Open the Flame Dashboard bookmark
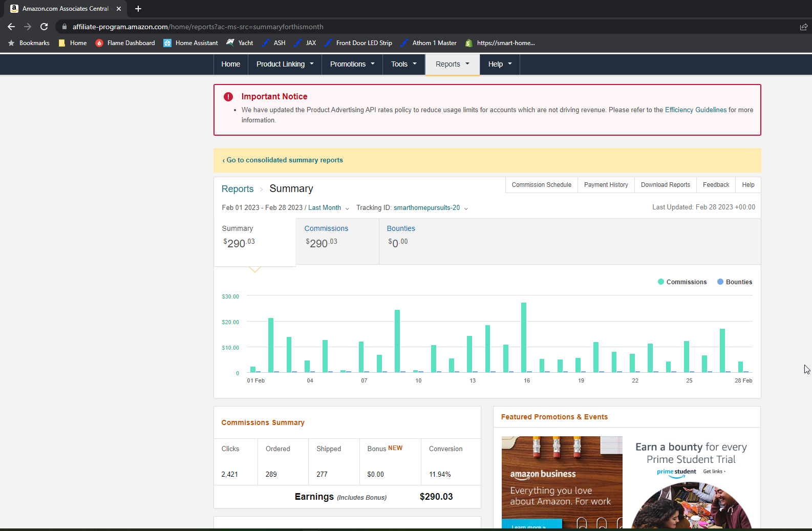The height and width of the screenshot is (531, 812). click(125, 43)
